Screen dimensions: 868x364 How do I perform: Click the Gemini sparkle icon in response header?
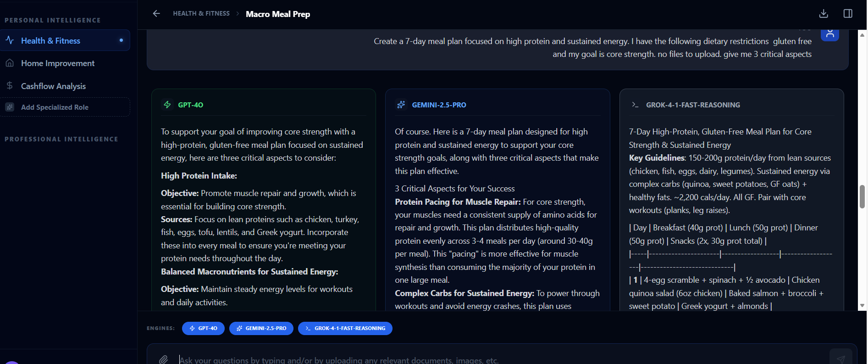[x=401, y=105]
